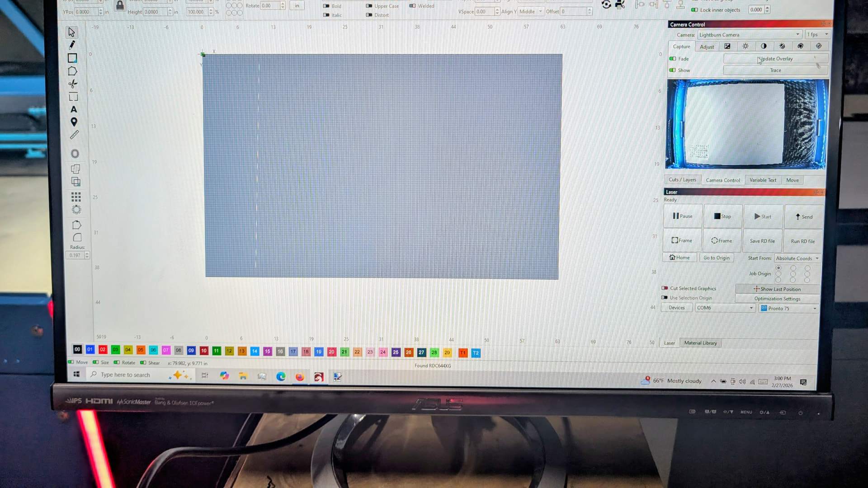Pick the Rectangle drawing tool

coord(72,58)
